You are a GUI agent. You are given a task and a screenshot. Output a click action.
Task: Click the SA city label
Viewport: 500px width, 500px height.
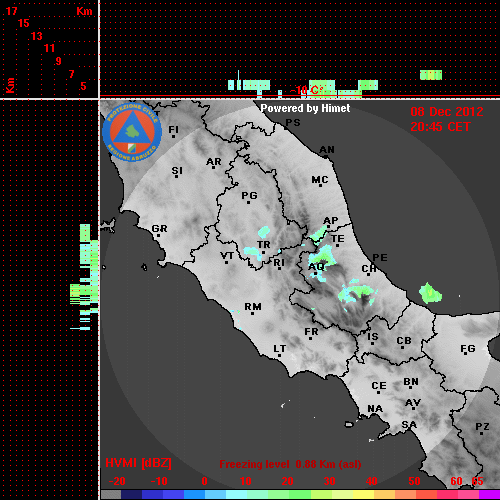[x=409, y=425]
